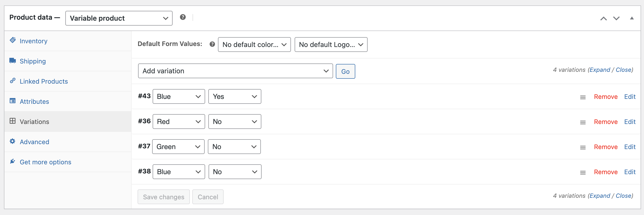Open the Red color dropdown for #36
This screenshot has height=215, width=644.
179,122
